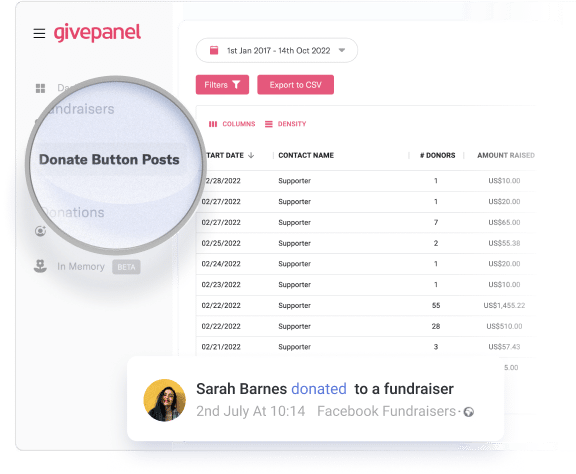Click the Amount Raised column header
This screenshot has height=474, width=576.
(x=506, y=155)
